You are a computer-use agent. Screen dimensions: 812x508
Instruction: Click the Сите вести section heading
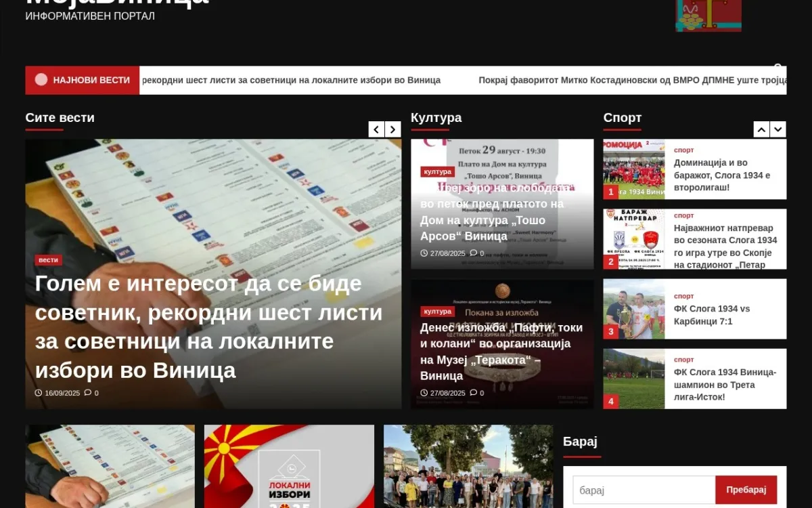[60, 118]
